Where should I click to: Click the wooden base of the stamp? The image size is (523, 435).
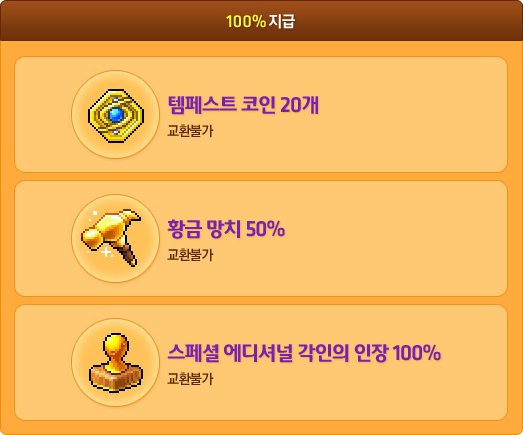click(116, 378)
